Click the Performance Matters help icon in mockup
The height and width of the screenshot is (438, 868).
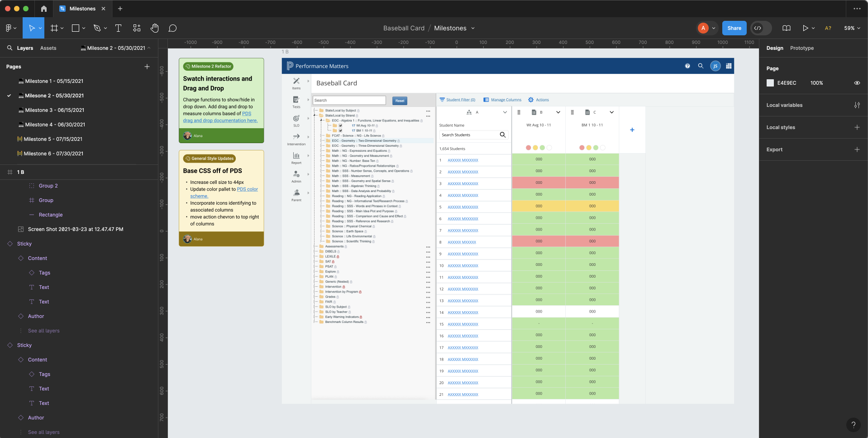click(x=687, y=66)
